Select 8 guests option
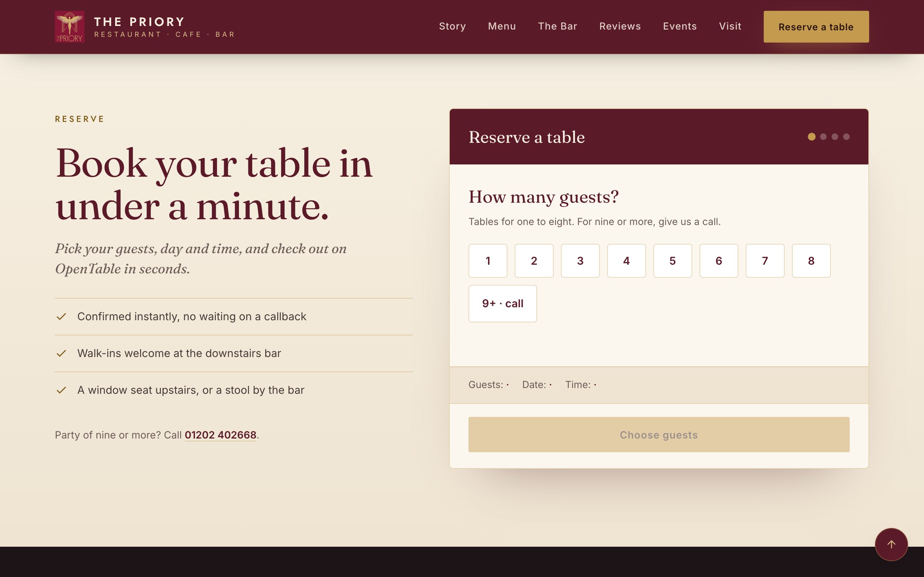This screenshot has width=924, height=577. click(x=811, y=261)
